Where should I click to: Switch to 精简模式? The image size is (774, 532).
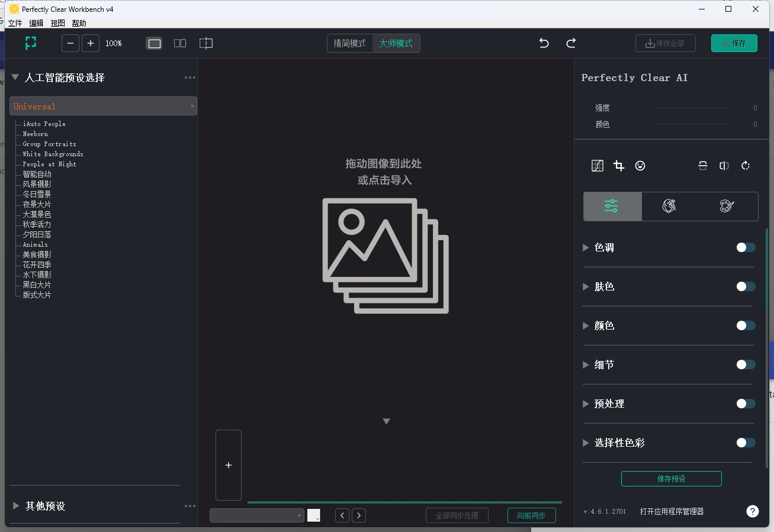click(x=350, y=43)
